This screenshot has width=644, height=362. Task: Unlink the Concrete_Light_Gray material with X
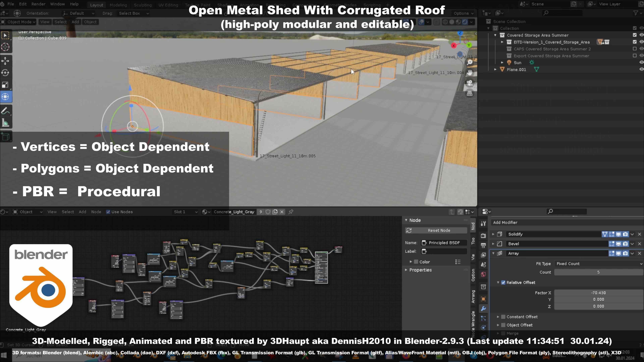(x=282, y=212)
